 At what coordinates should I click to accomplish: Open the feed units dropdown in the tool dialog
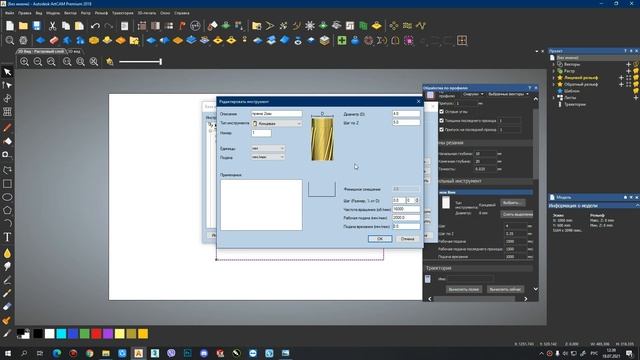coord(268,157)
